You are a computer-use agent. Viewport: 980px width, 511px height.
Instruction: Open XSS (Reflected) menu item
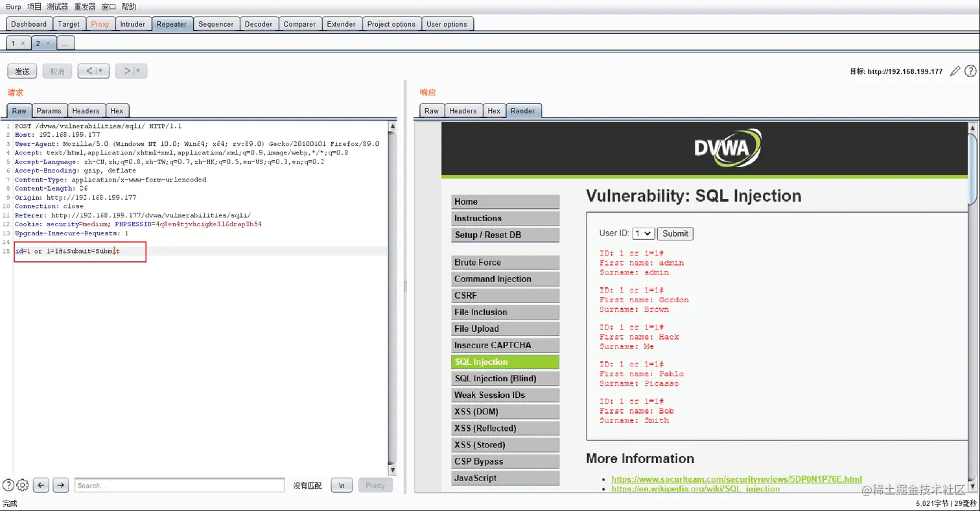coord(505,428)
